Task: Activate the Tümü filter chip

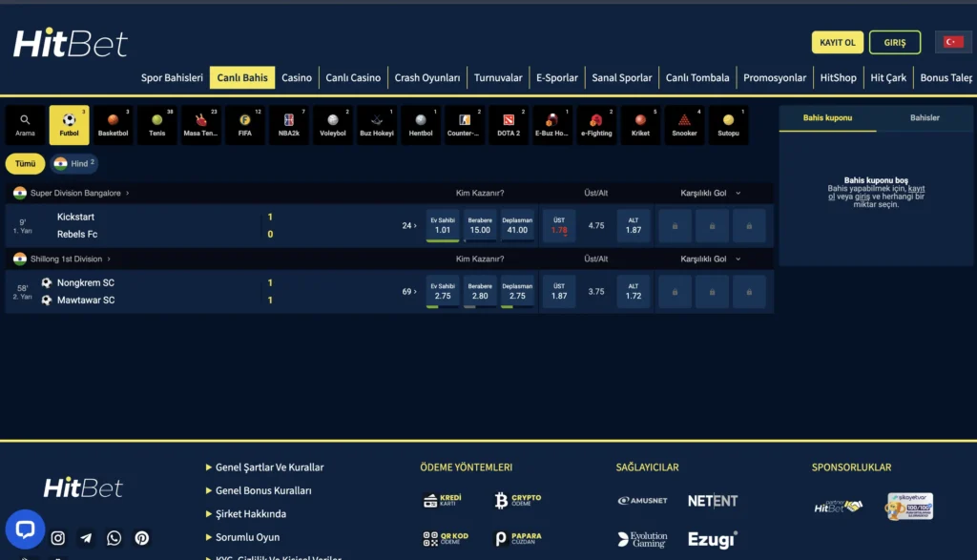Action: point(25,164)
